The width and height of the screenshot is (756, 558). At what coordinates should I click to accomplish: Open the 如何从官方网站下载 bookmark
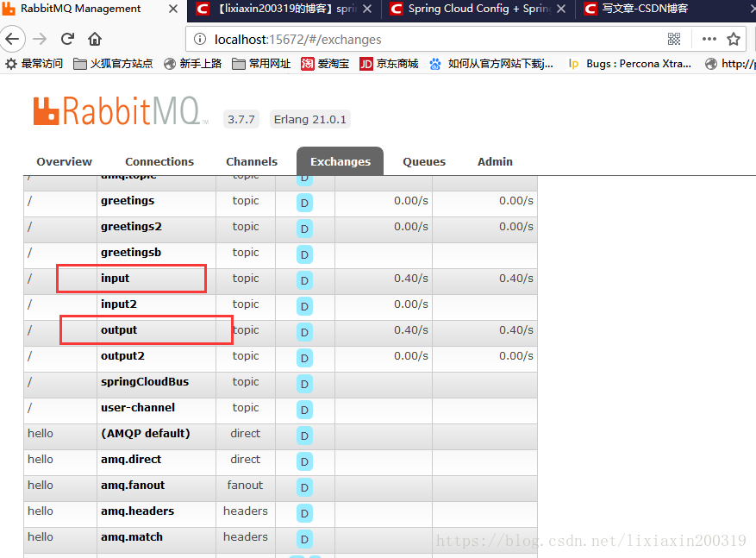click(490, 64)
